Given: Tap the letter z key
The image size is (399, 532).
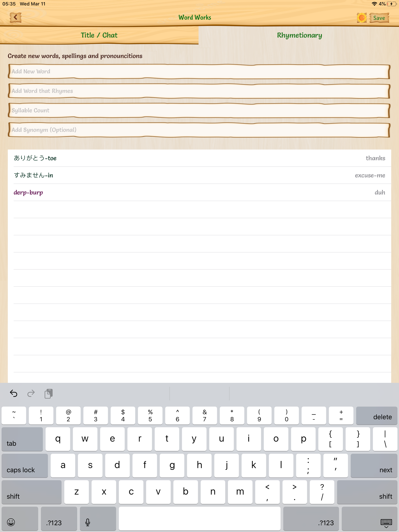Looking at the screenshot, I should coord(77,492).
